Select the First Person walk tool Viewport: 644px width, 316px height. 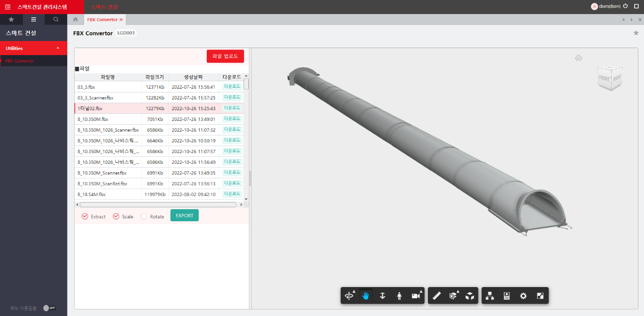399,296
